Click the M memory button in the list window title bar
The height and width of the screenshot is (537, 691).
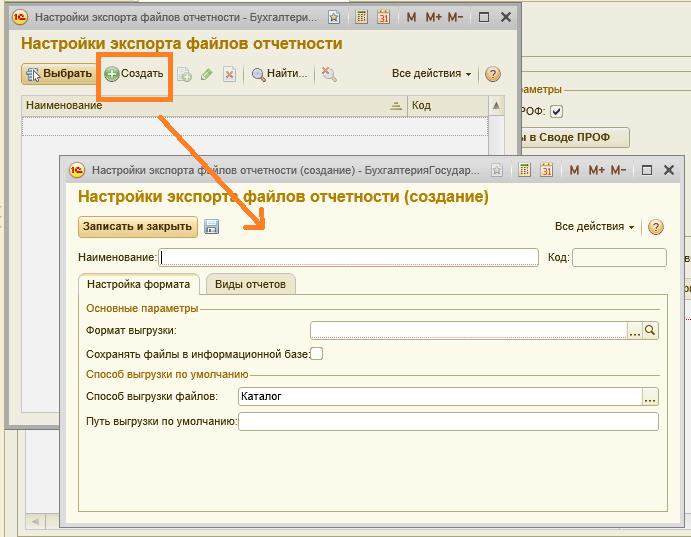(x=411, y=17)
